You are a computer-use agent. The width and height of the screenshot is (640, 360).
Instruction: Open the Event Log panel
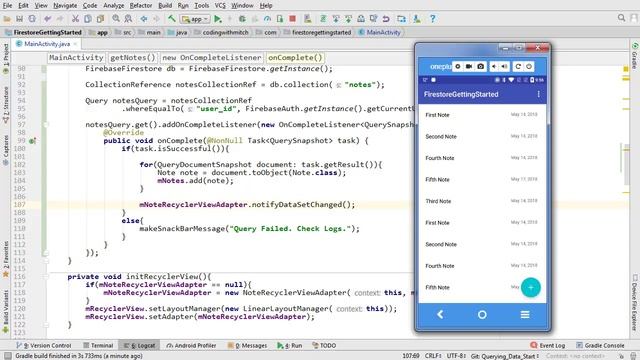pyautogui.click(x=548, y=345)
